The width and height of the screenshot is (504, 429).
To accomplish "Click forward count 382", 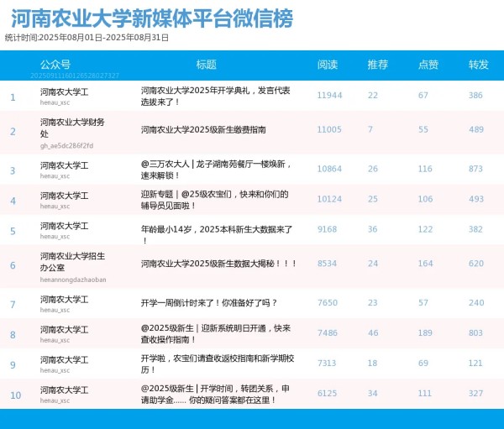I will tap(475, 229).
